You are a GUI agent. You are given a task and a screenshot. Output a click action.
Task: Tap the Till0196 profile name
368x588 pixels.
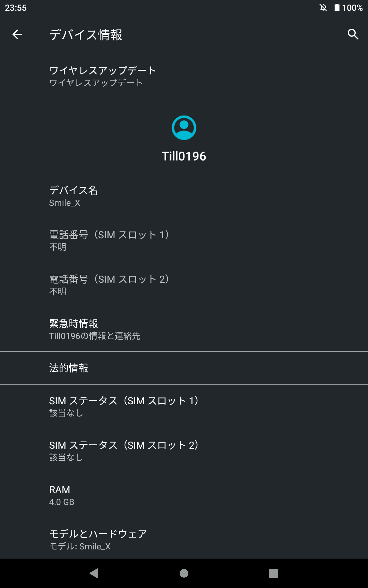(x=184, y=156)
